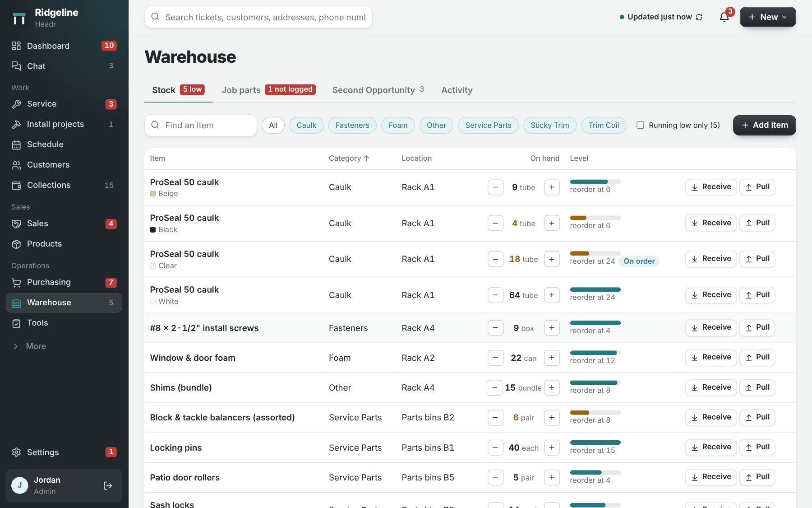Pull stock for ProSeal 50 caulk Black

coord(757,223)
